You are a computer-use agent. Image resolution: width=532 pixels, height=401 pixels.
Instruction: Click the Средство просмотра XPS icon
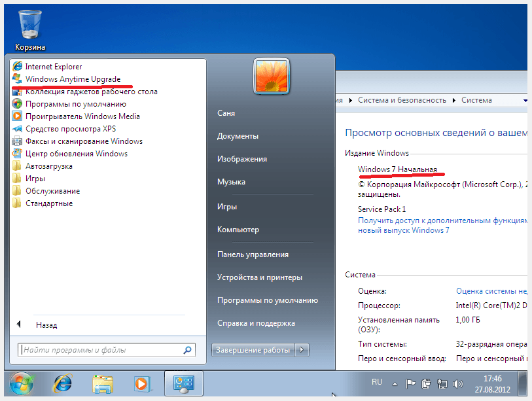[17, 129]
